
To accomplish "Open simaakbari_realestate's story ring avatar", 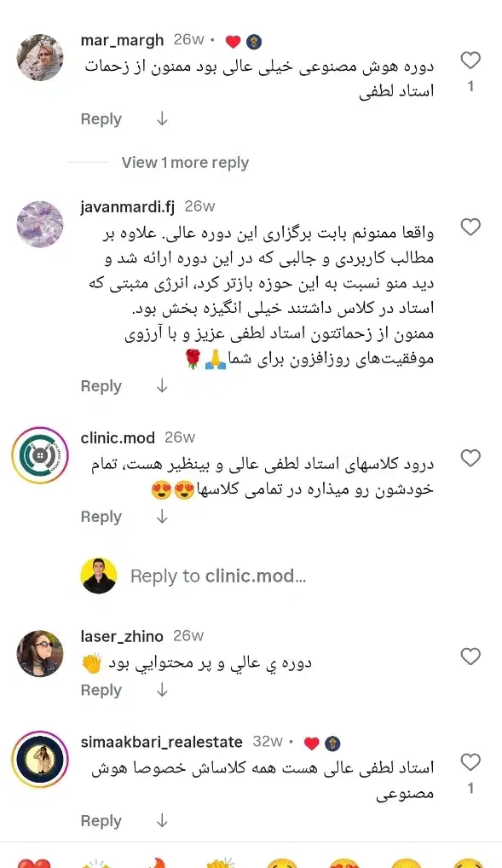I will pyautogui.click(x=40, y=759).
